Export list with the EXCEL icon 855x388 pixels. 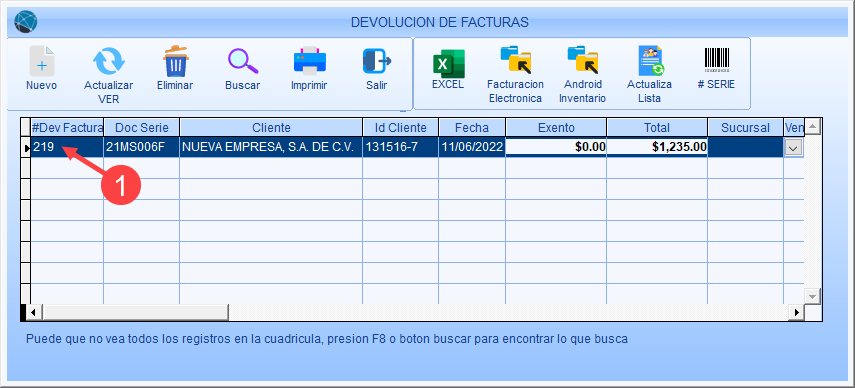point(448,64)
